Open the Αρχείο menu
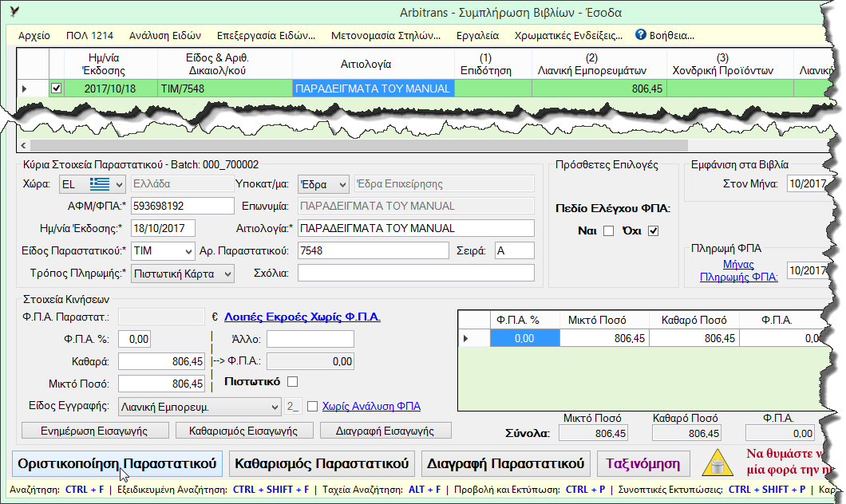The height and width of the screenshot is (504, 846). 34,36
